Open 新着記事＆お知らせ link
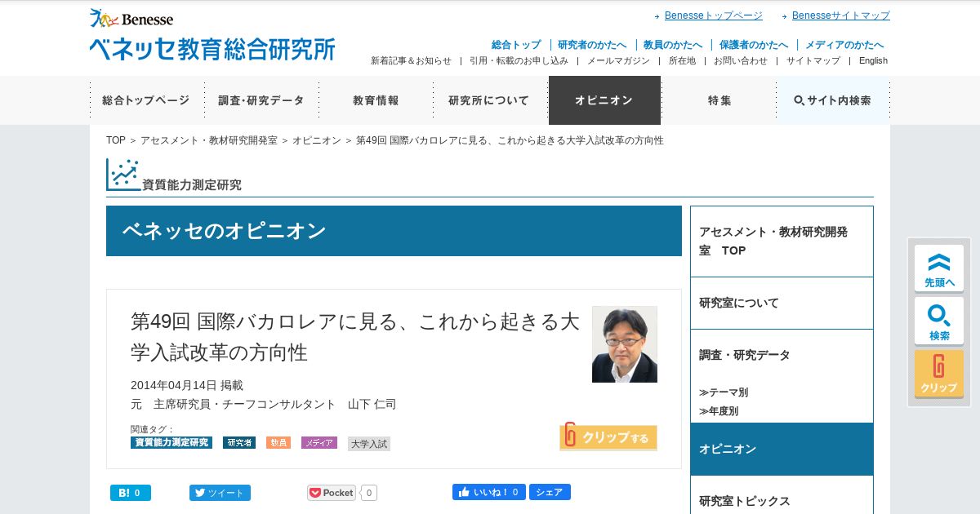 (x=411, y=61)
